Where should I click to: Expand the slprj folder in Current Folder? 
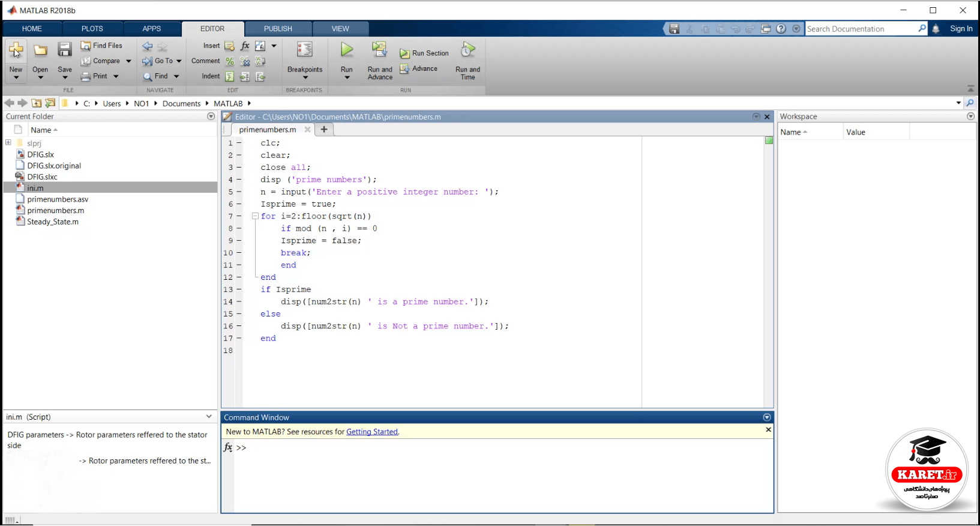[x=8, y=143]
